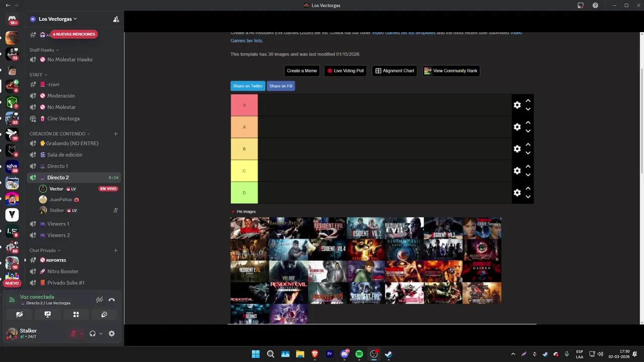Open settings gear for D tier

517,193
